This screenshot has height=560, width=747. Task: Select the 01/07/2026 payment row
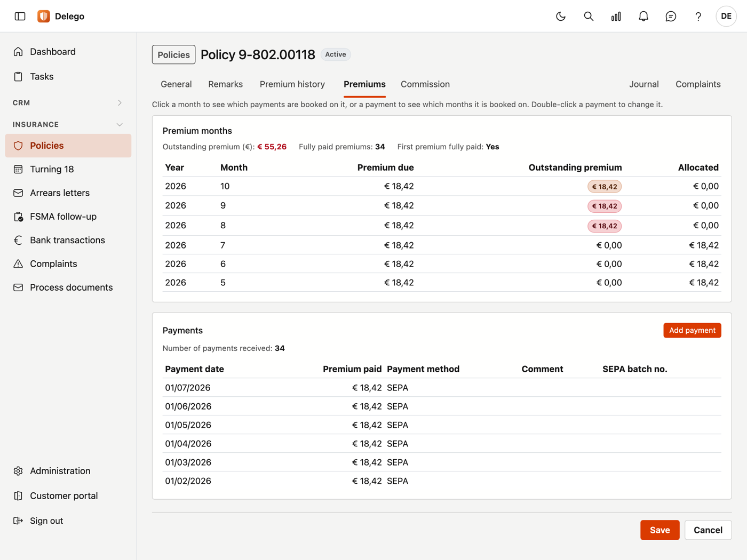pos(442,388)
